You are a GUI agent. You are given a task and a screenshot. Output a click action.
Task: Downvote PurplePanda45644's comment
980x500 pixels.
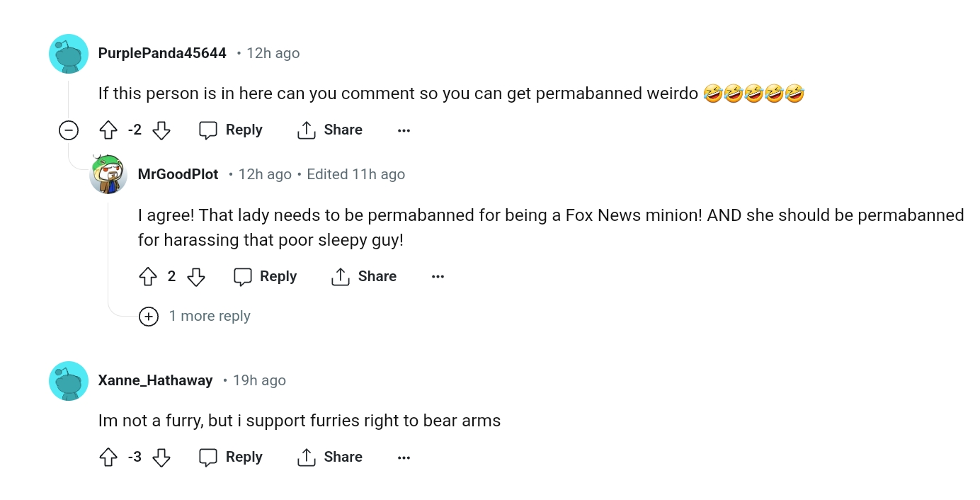161,130
